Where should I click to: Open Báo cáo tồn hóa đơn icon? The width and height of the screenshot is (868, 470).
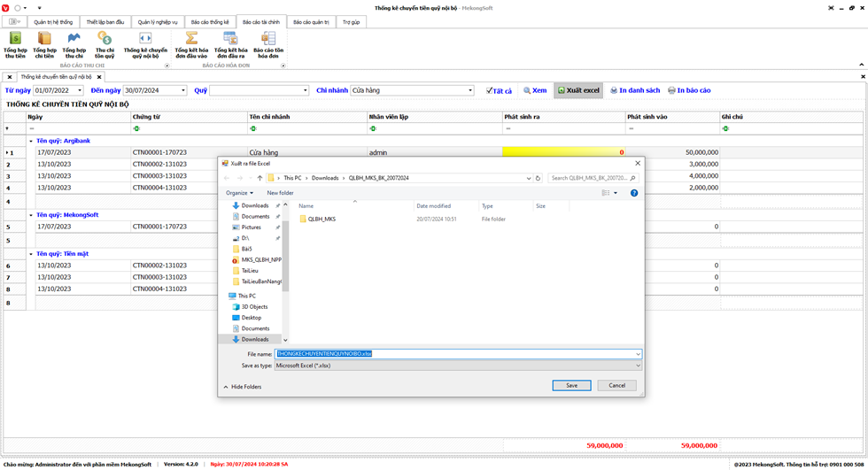(x=268, y=44)
